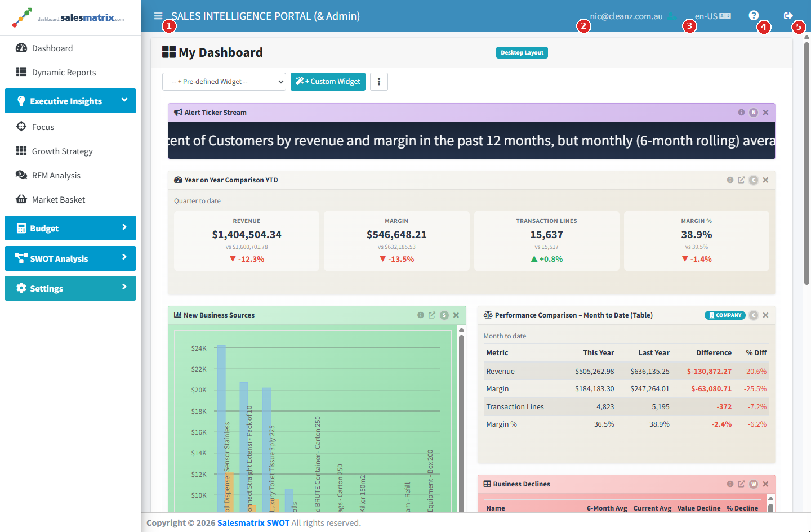Click the New Business Sources chart scrollbar
Viewport: 811px width, 532px height.
pyautogui.click(x=461, y=422)
